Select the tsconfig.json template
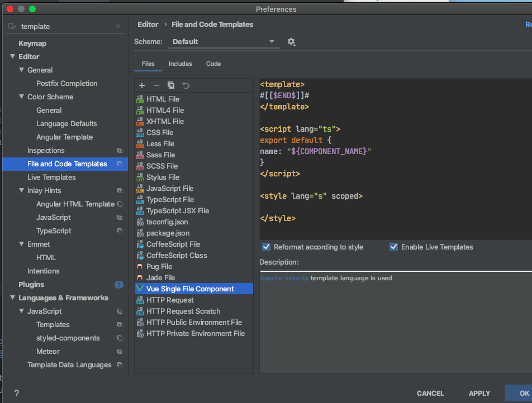The height and width of the screenshot is (403, 532). point(194,222)
